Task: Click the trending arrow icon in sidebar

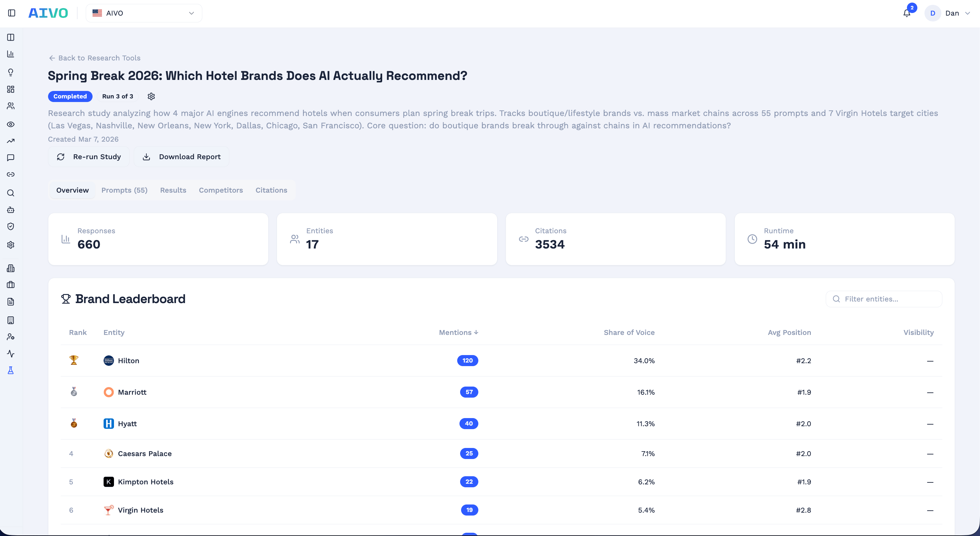Action: tap(11, 141)
